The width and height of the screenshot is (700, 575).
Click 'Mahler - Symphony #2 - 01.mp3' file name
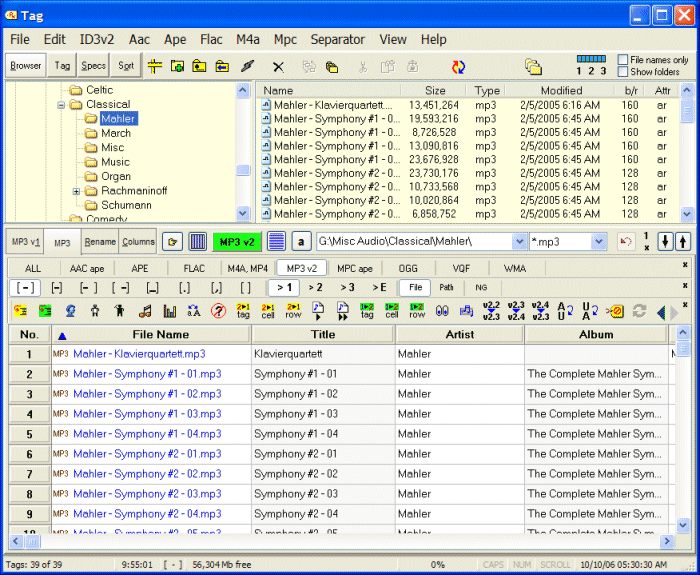tap(147, 454)
